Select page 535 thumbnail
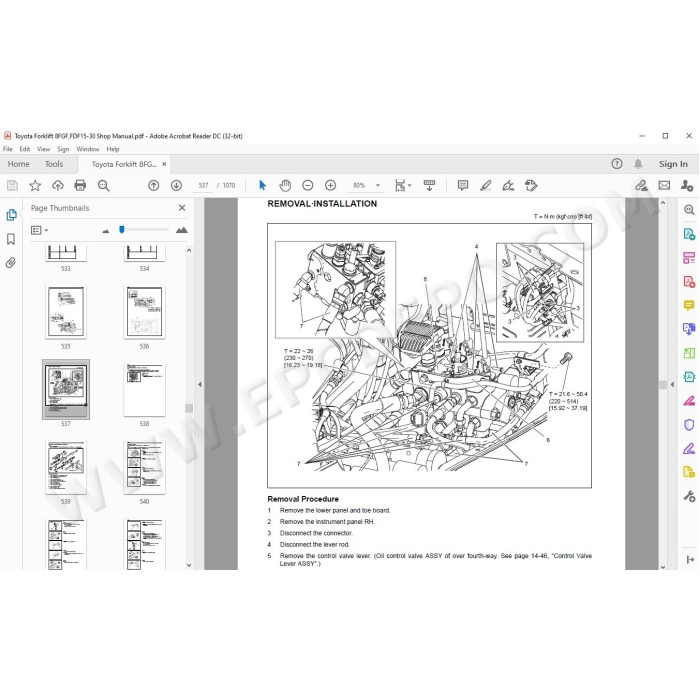The image size is (700, 700). [x=66, y=312]
